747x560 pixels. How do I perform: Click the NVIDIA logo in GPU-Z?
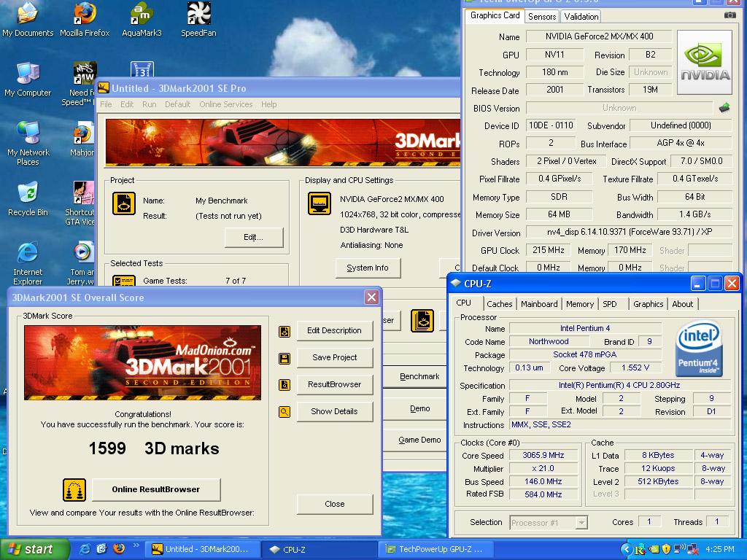click(704, 62)
